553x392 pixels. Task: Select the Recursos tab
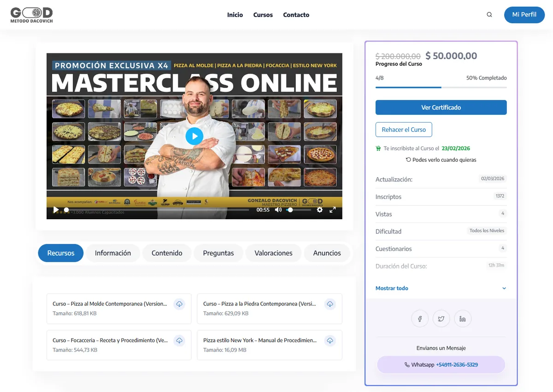pyautogui.click(x=61, y=253)
